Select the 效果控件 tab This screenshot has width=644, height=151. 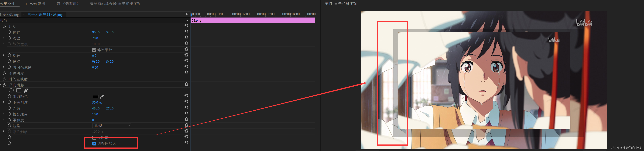tap(7, 4)
